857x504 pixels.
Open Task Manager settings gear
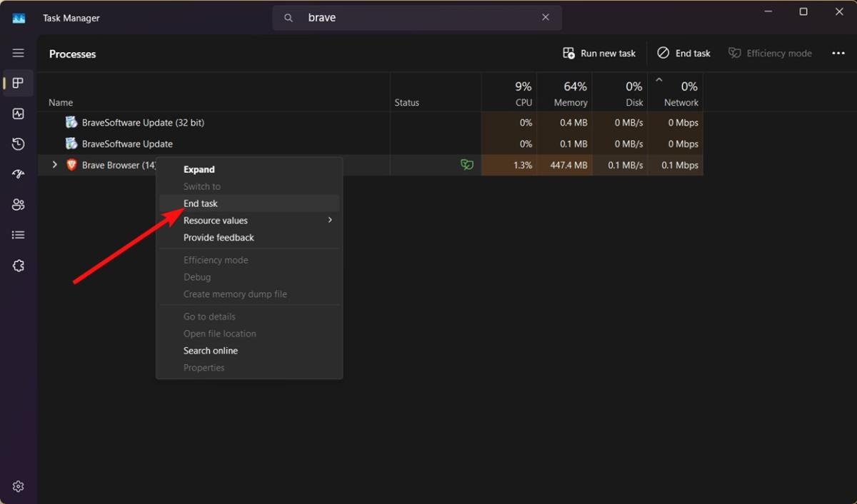tap(19, 486)
